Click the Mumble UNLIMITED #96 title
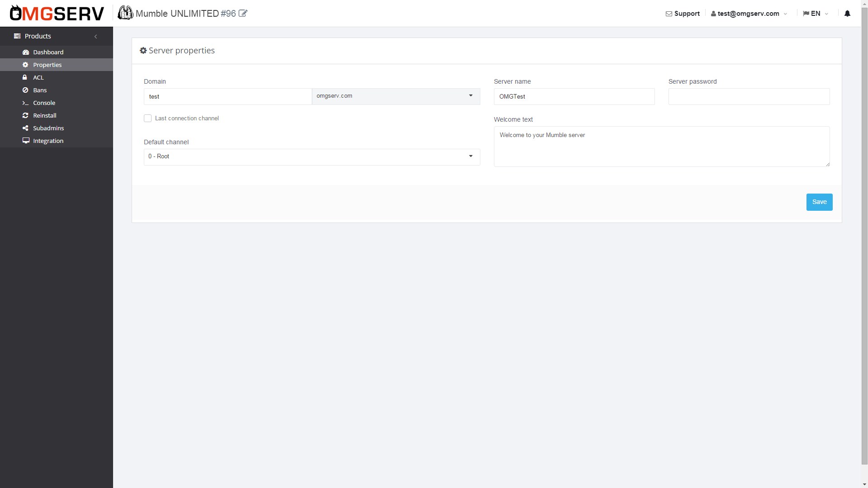Viewport: 868px width, 488px height. click(185, 14)
